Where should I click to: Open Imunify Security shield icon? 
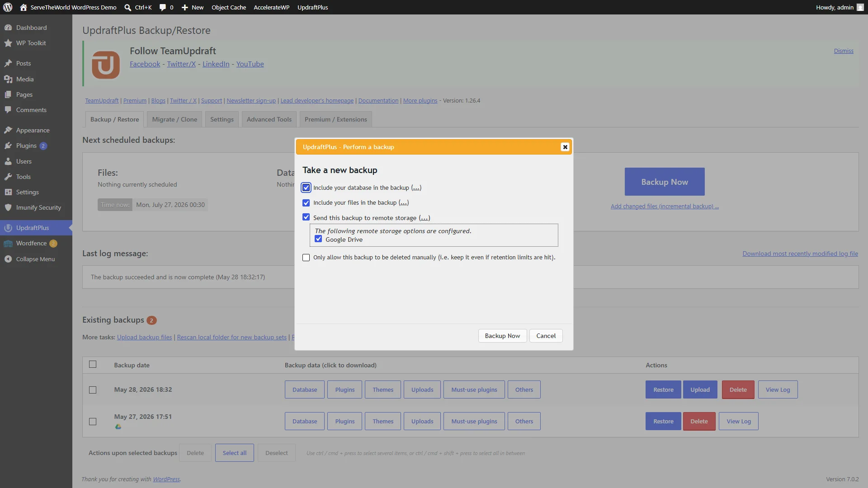click(8, 207)
